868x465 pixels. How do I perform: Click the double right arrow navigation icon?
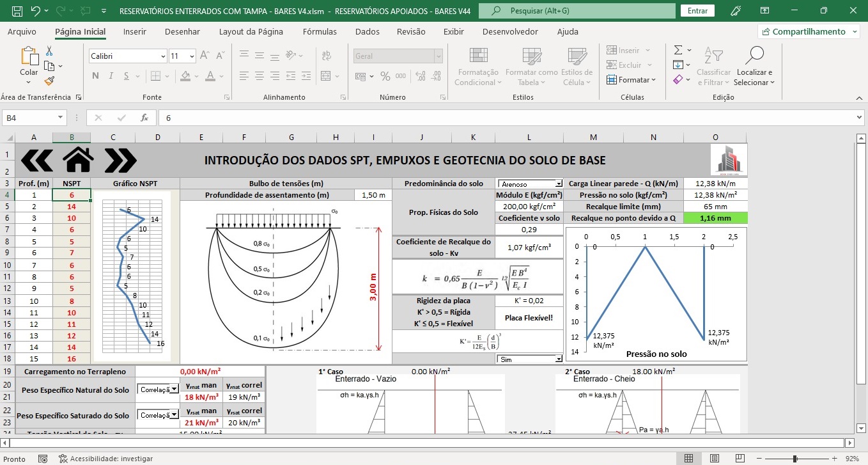[120, 160]
